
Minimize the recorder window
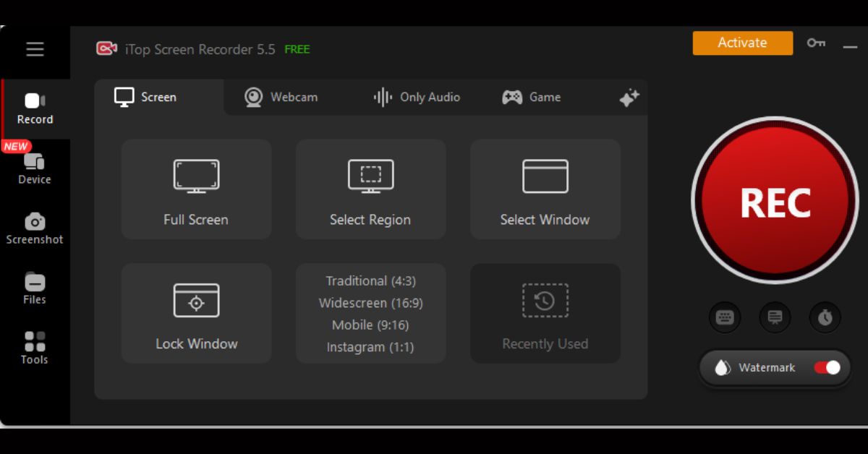(x=850, y=46)
